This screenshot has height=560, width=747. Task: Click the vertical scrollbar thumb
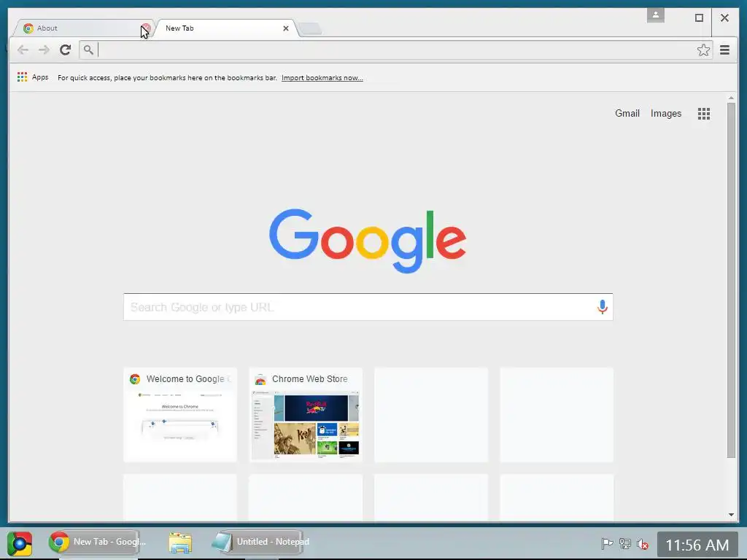[731, 280]
